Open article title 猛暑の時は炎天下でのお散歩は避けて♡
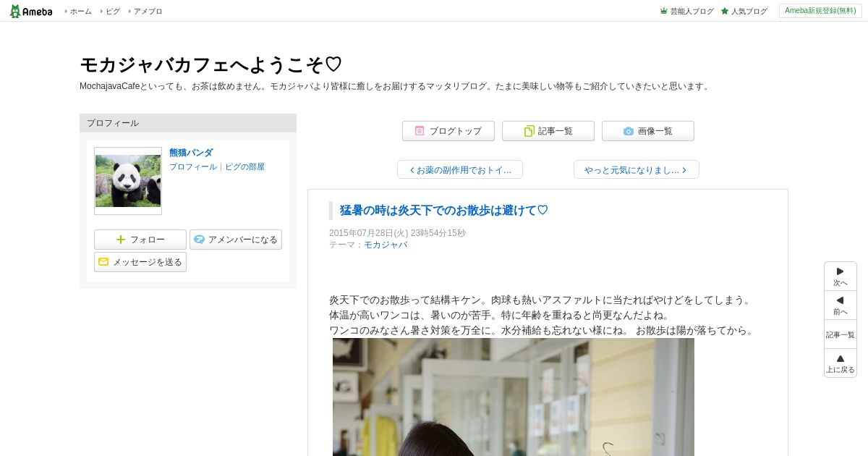The width and height of the screenshot is (868, 456). click(444, 211)
